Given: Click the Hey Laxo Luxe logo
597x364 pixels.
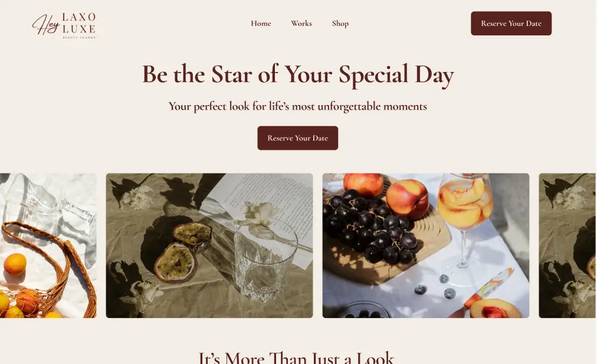Looking at the screenshot, I should tap(64, 24).
